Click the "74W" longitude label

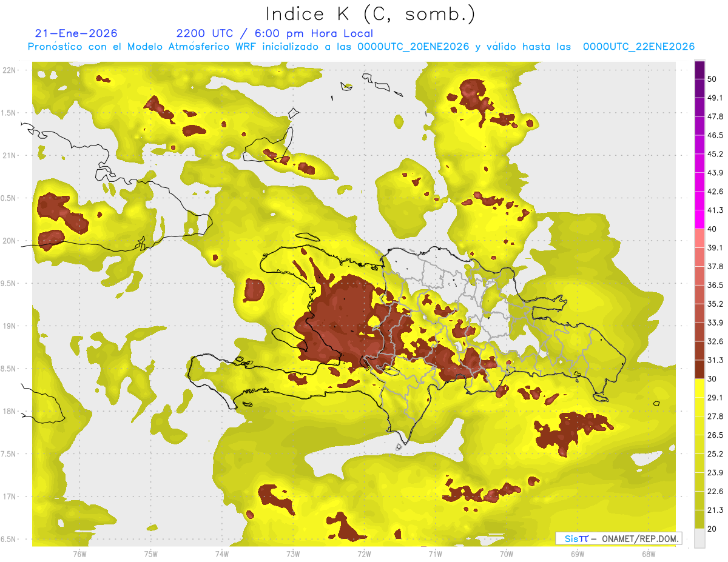coord(222,553)
